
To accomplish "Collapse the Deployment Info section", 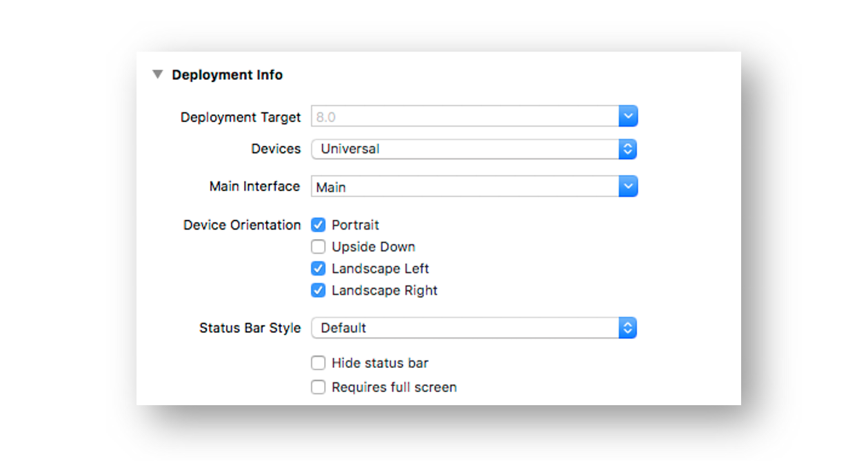I will tap(158, 74).
